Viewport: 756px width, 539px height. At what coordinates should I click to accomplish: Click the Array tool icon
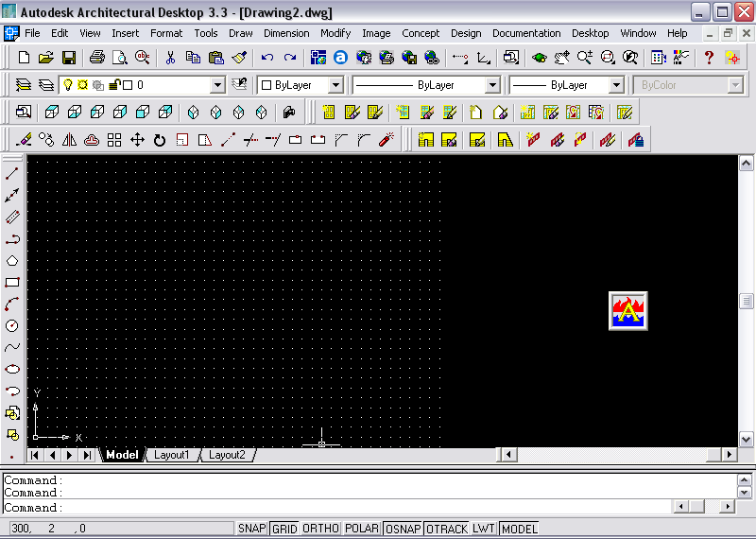[x=114, y=140]
